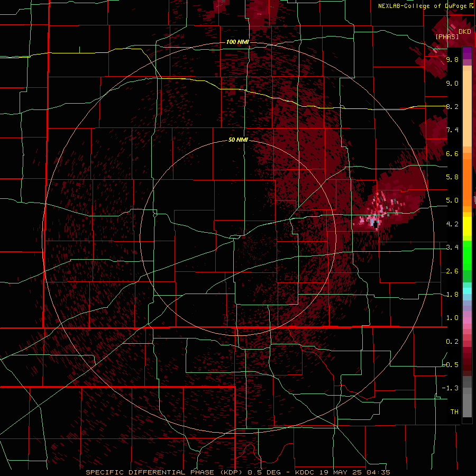Screen dimensions: 476x476
Task: Select the 5.0 value on the color scale
Action: [x=452, y=200]
